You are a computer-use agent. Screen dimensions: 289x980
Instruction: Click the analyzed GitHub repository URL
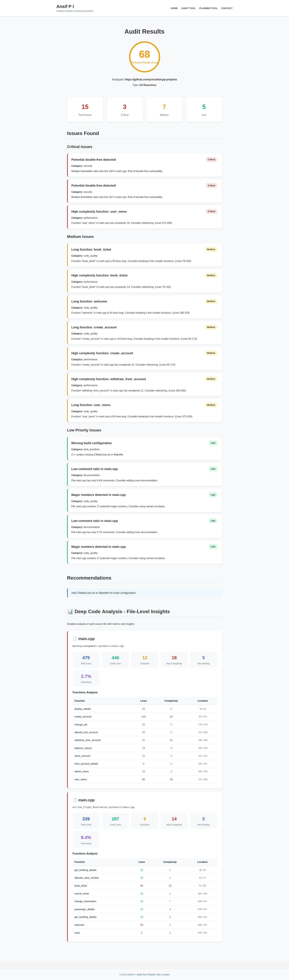point(151,79)
